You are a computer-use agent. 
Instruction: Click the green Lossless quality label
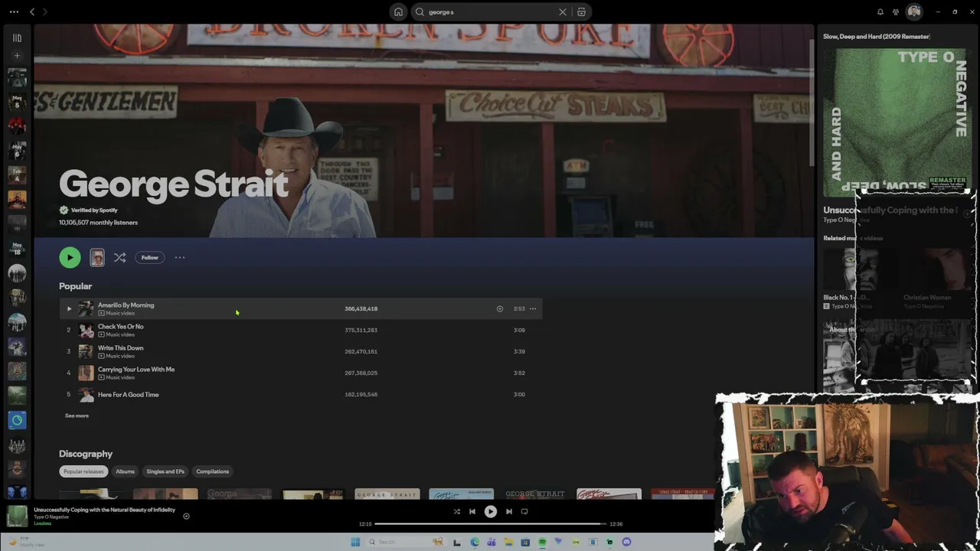[x=43, y=523]
